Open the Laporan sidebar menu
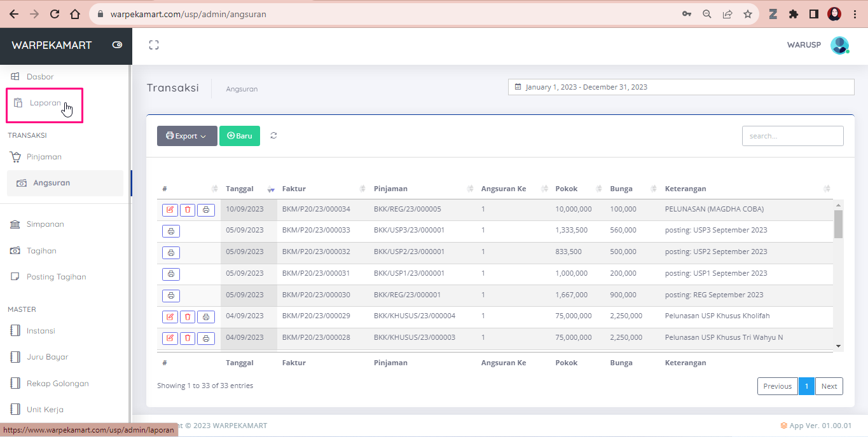The image size is (868, 437). click(x=45, y=103)
